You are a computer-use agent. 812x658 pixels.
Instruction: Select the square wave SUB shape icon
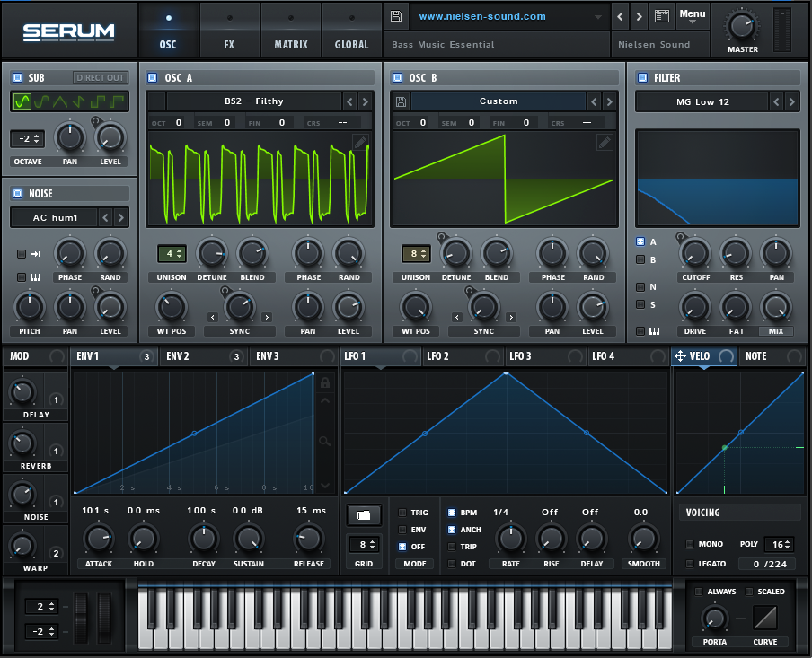click(x=96, y=101)
